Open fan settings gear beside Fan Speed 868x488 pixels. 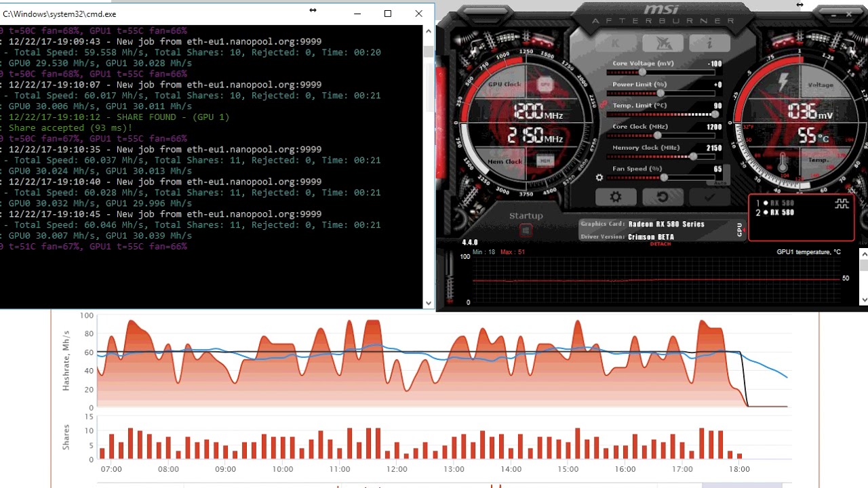(599, 178)
